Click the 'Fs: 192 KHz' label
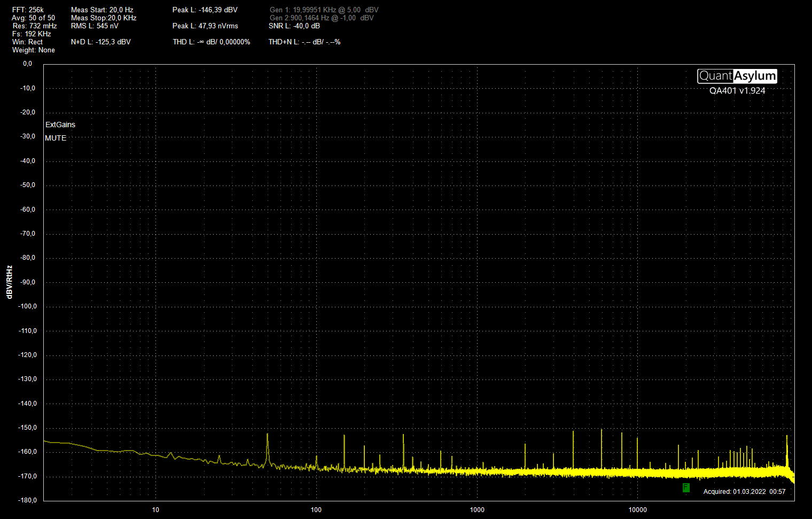The height and width of the screenshot is (519, 812). click(32, 34)
